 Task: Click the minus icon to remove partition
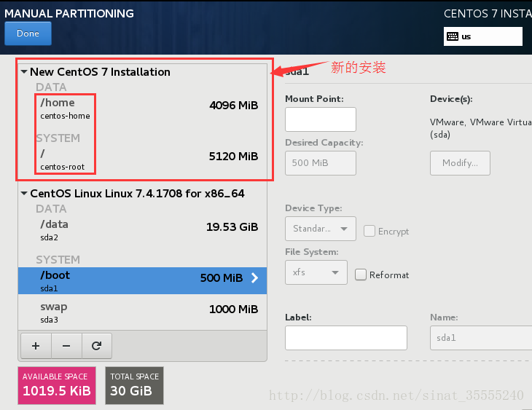coord(66,346)
